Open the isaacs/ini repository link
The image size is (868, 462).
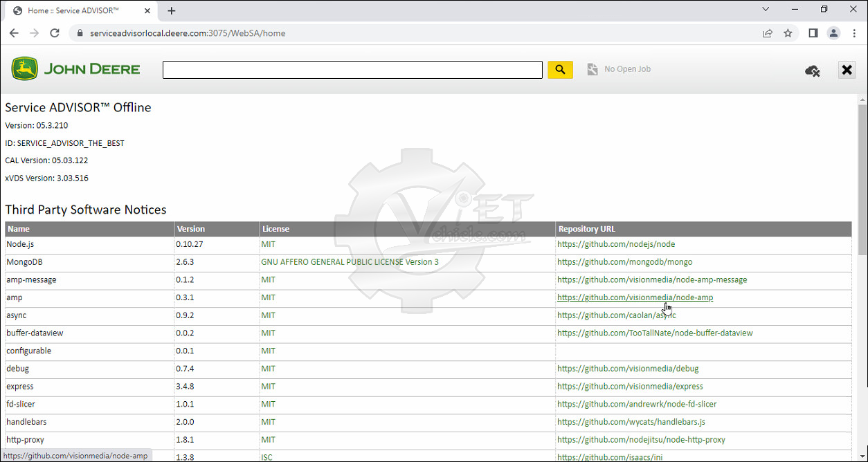611,457
